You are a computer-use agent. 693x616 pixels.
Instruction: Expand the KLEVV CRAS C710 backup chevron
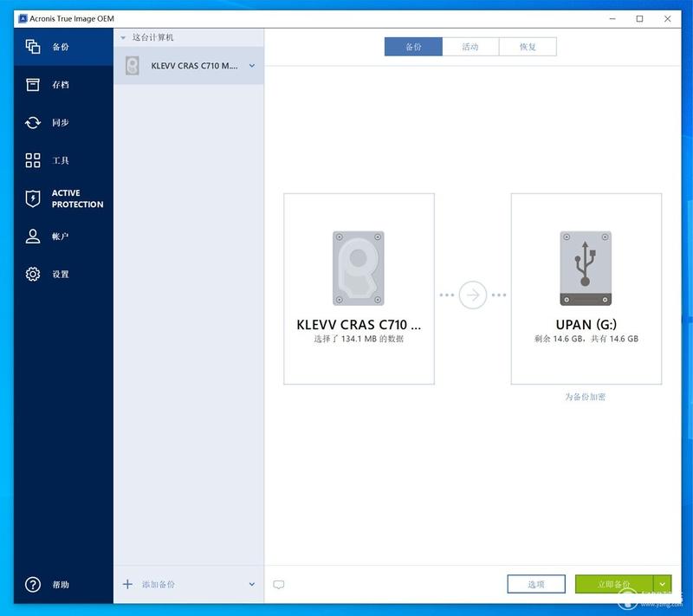(252, 66)
